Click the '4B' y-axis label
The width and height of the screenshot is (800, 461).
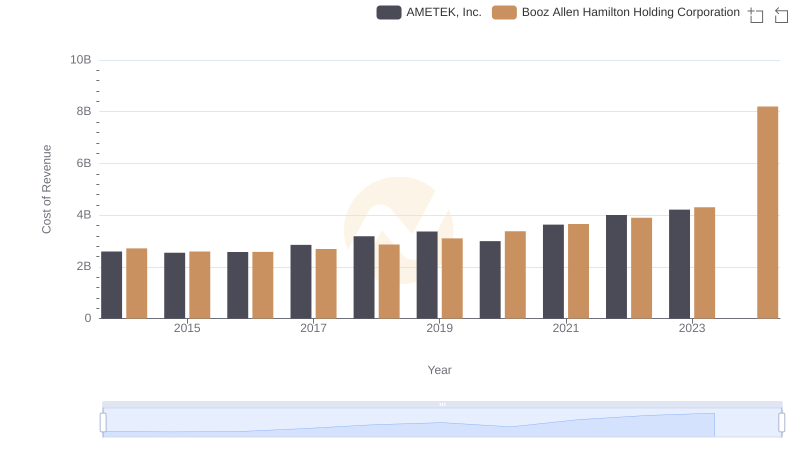(84, 215)
